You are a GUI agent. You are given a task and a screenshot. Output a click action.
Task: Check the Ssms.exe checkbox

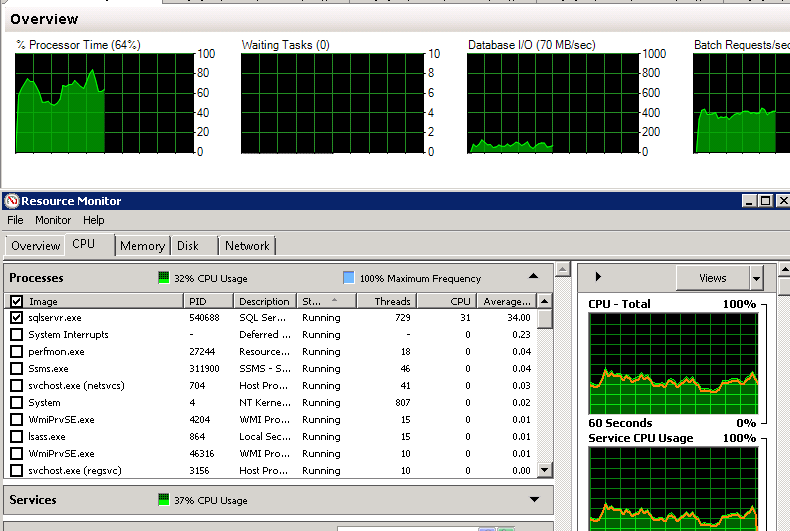click(17, 369)
